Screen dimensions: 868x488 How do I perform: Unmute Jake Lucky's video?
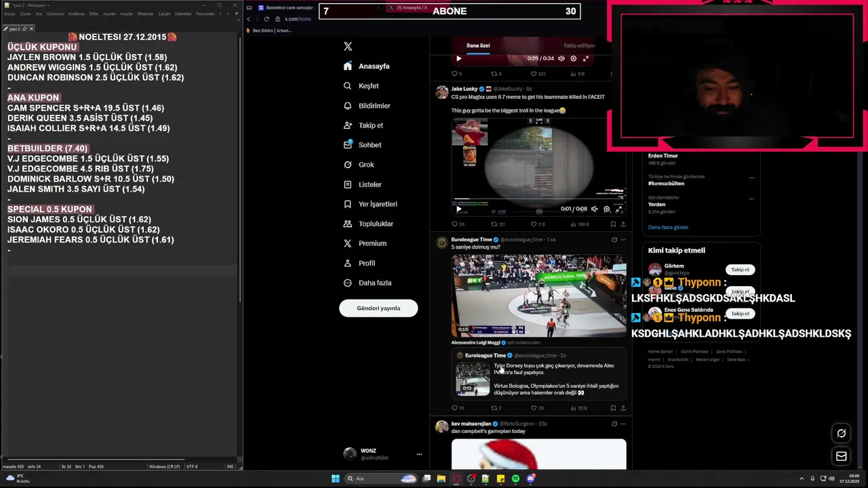(x=594, y=209)
